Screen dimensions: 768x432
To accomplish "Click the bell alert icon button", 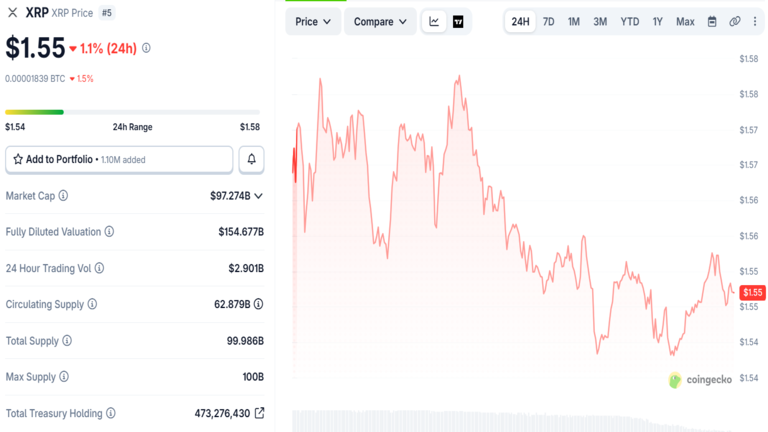I will [251, 159].
